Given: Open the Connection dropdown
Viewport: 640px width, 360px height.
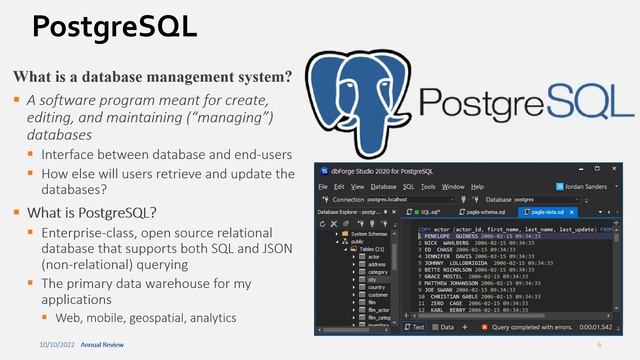Looking at the screenshot, I should tap(452, 200).
